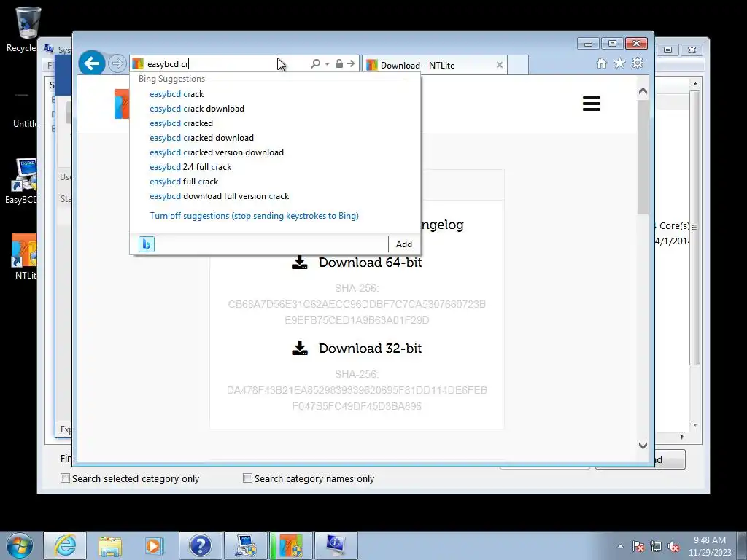Click the taskbar clock 9:48 AM

710,546
